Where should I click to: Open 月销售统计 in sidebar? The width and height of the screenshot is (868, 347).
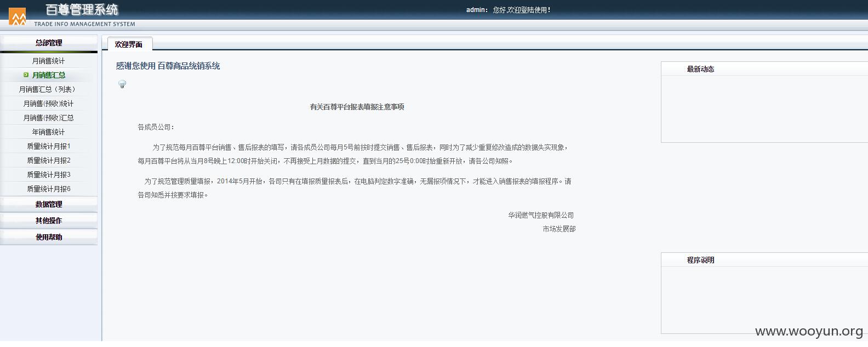(48, 61)
